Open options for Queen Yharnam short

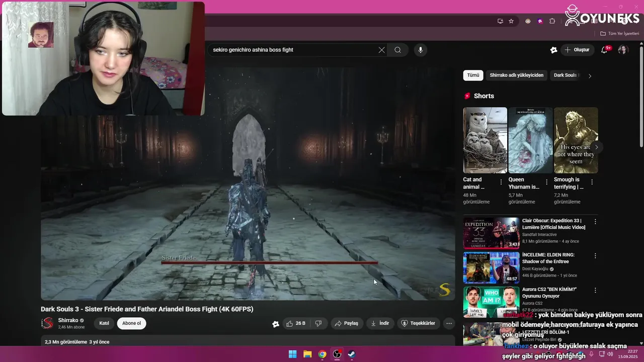coord(546,182)
